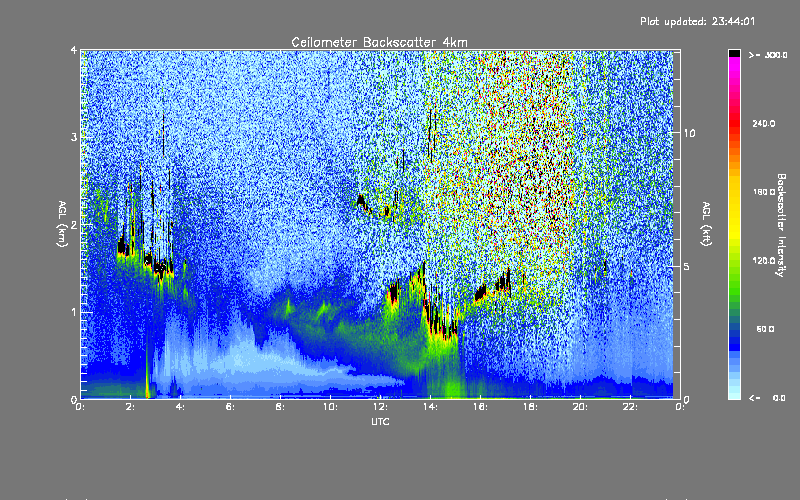Click the ">= 300.0" colorbar label
This screenshot has width=800, height=500.
[768, 55]
